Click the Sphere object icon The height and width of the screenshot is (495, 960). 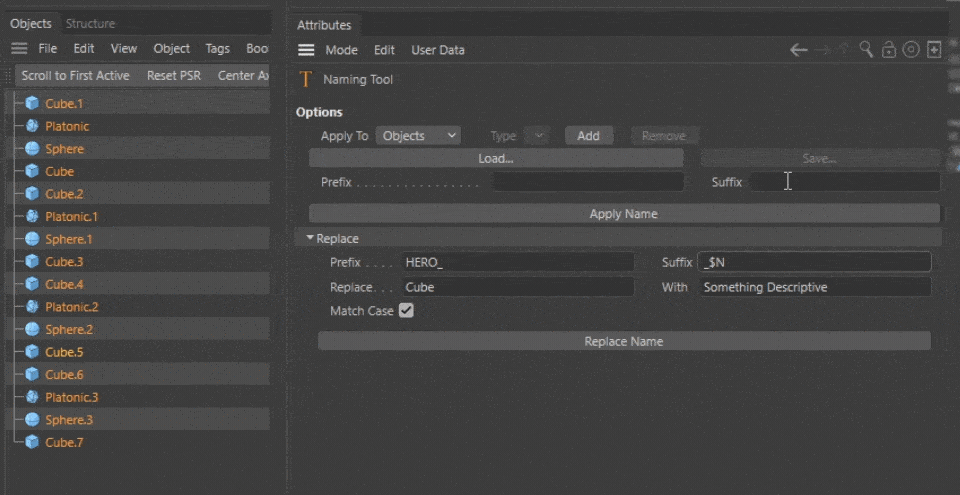(32, 149)
